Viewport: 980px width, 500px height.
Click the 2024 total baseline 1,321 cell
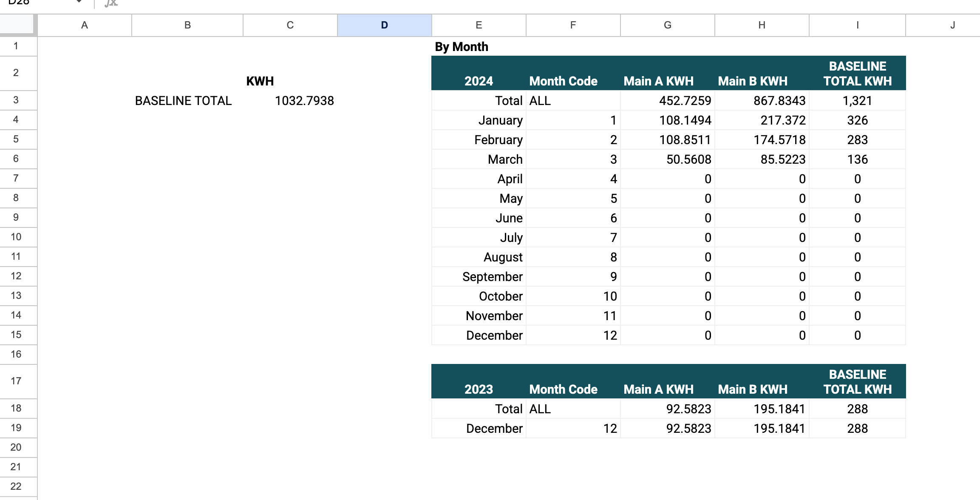(857, 101)
